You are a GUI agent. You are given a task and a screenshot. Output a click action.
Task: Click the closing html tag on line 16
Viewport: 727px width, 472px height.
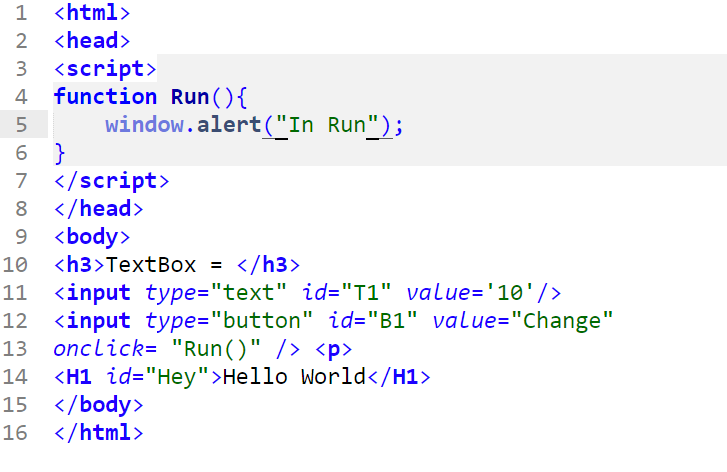click(98, 433)
